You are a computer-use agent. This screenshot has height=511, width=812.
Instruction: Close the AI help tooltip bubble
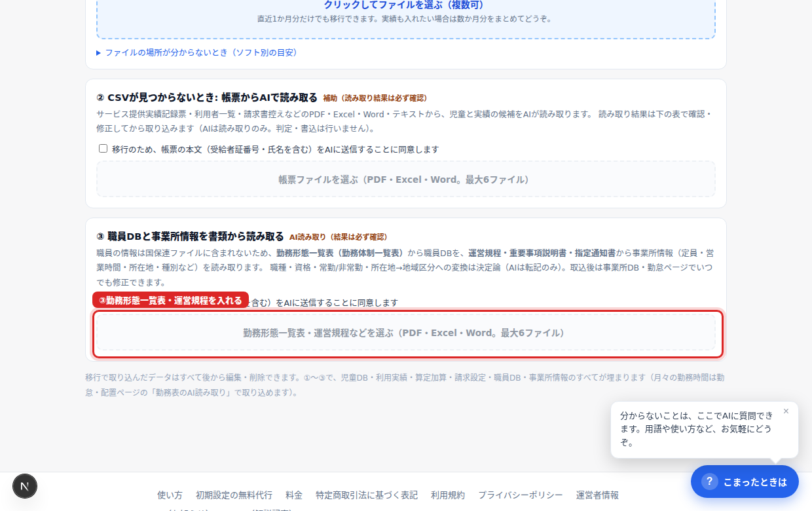[786, 411]
